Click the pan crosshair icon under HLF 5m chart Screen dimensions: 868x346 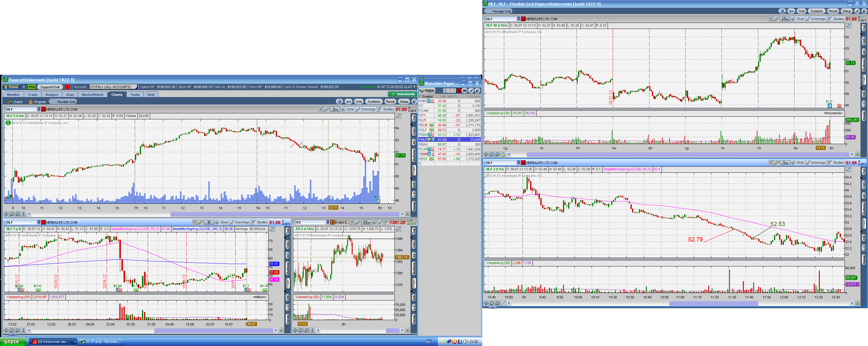point(6,214)
